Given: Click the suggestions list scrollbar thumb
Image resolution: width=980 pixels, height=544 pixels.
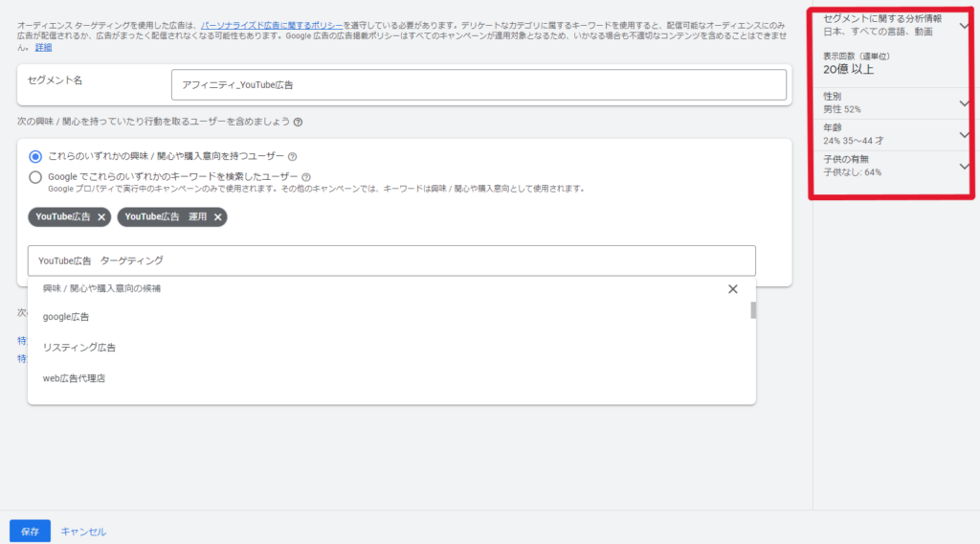Looking at the screenshot, I should click(753, 310).
